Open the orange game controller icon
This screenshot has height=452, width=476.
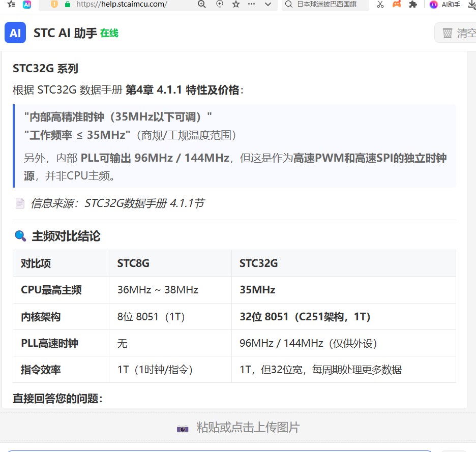[x=397, y=4]
